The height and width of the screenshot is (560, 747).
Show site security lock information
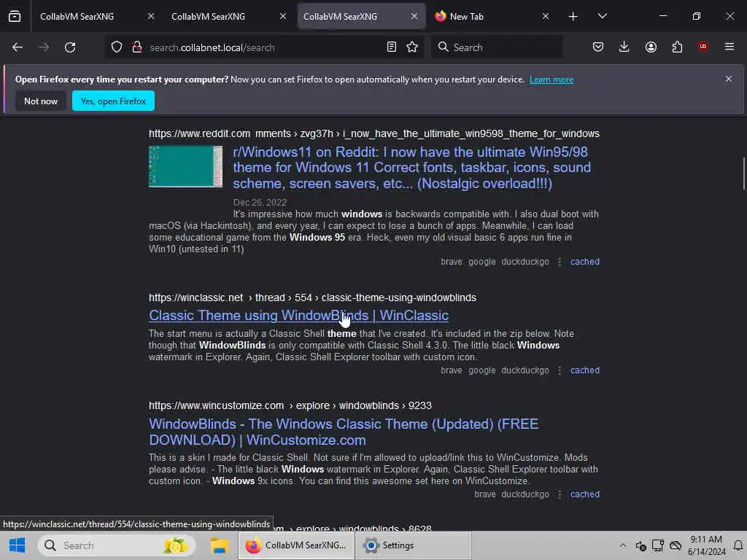pyautogui.click(x=136, y=47)
